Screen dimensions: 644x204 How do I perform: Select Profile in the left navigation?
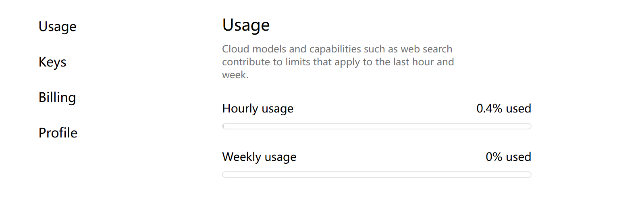pos(58,133)
